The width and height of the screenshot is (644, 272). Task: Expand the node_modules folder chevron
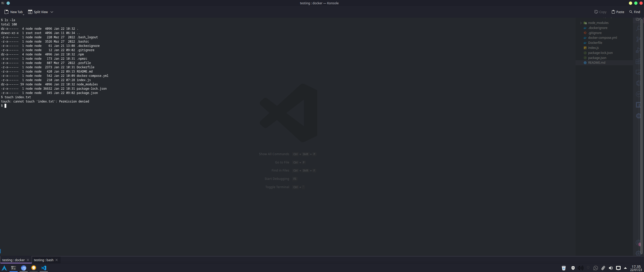(581, 23)
